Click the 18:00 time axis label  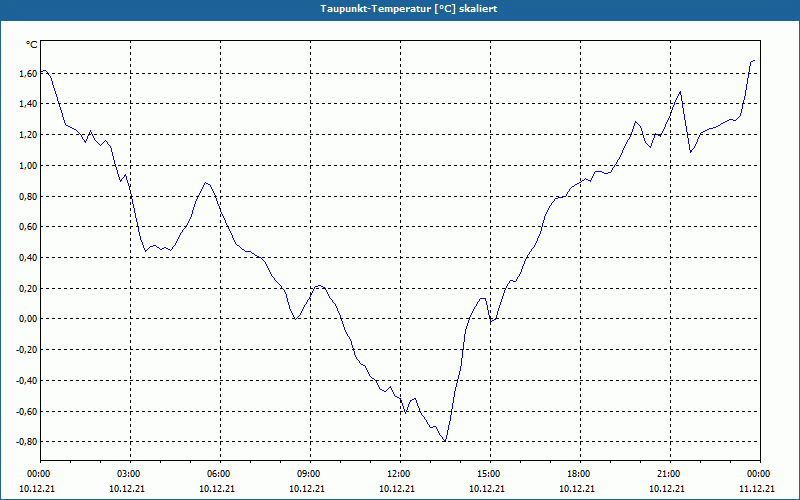click(x=580, y=474)
